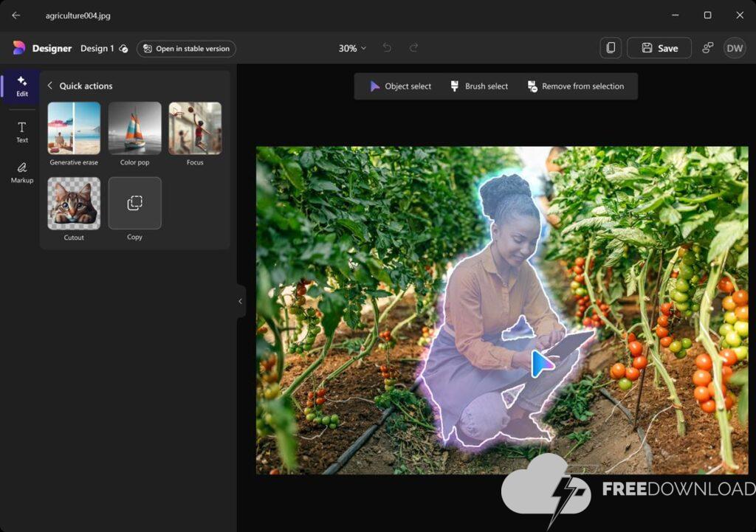Activate Object select tool
Screen dimensions: 756x532
coord(400,86)
